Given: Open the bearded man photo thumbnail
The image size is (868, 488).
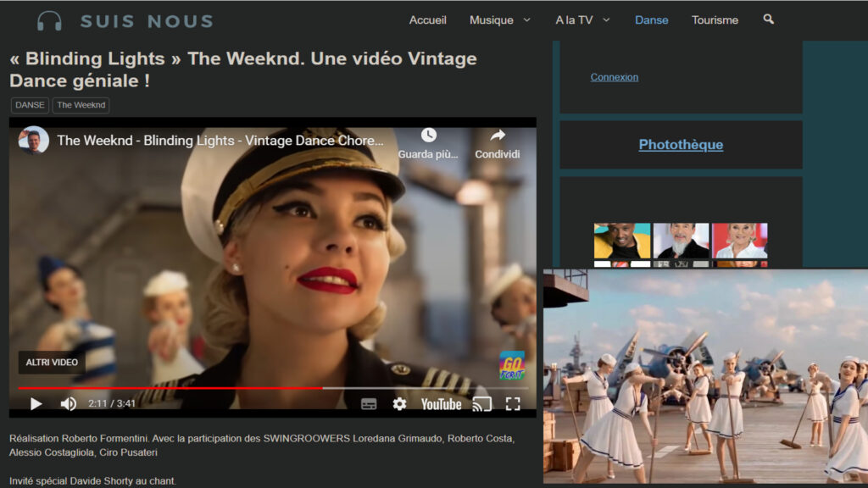Looking at the screenshot, I should [x=681, y=241].
